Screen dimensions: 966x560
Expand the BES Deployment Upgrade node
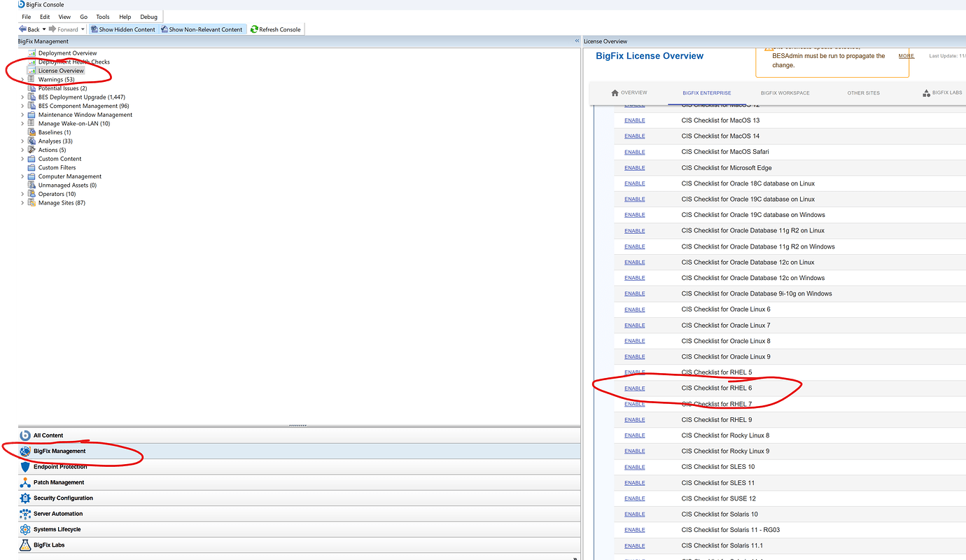(x=22, y=97)
